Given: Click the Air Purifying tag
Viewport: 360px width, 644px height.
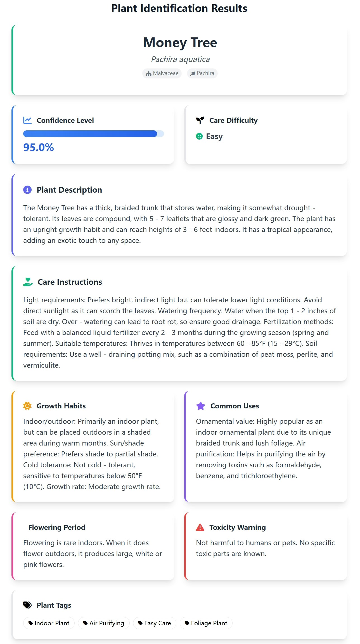Looking at the screenshot, I should 104,623.
